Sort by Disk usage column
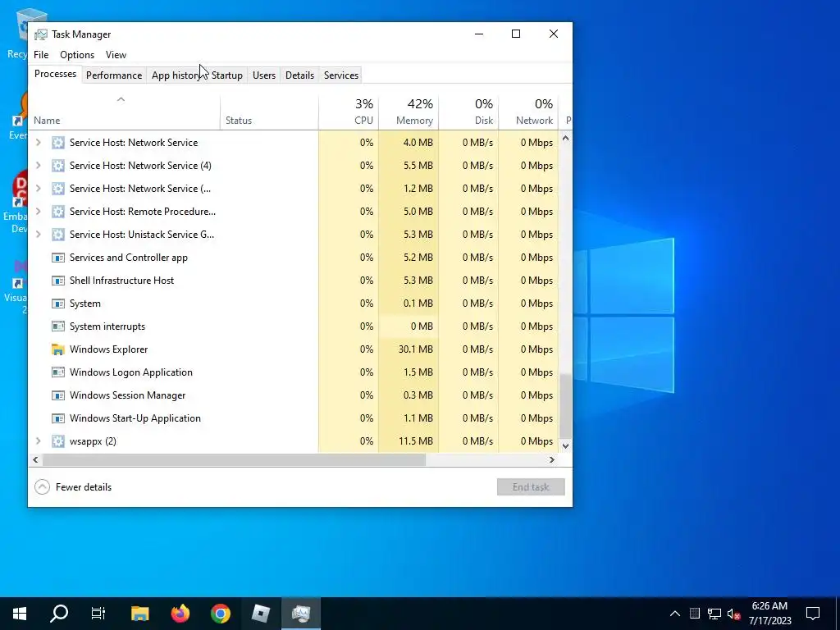Screen dimensions: 840x630 (468, 112)
